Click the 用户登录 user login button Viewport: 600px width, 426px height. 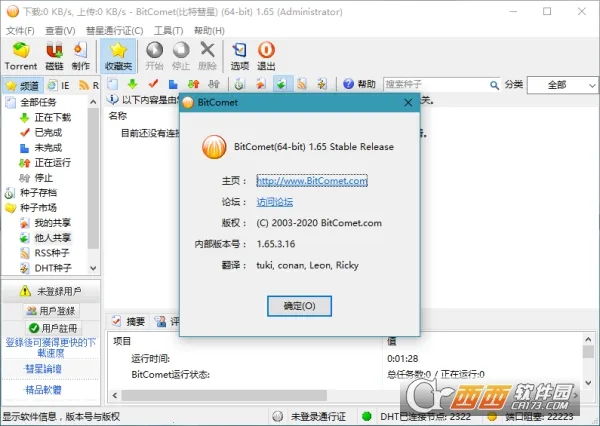tap(50, 310)
